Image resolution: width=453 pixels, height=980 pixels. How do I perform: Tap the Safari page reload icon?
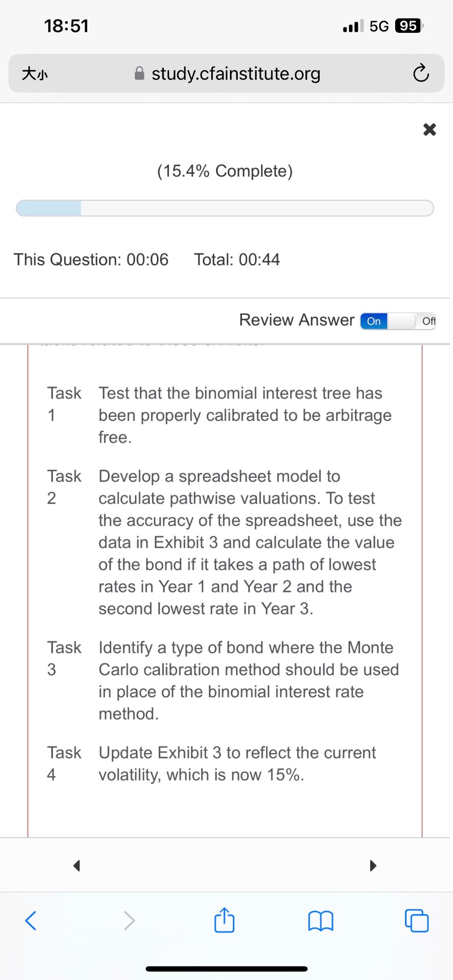click(421, 73)
